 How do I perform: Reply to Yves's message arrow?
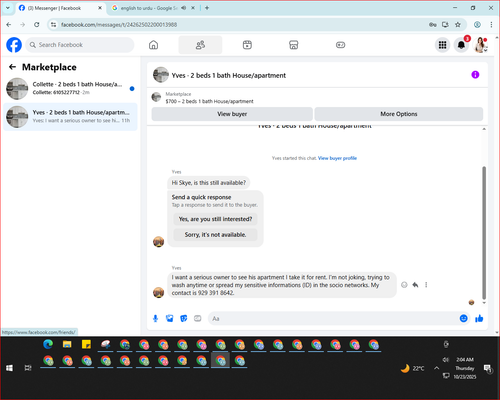[x=415, y=285]
